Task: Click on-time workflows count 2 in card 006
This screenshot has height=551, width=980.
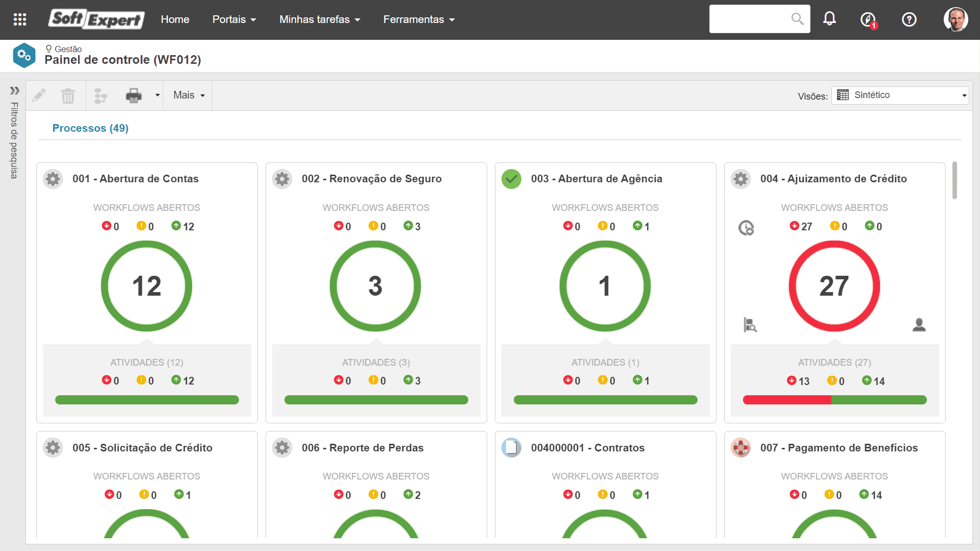Action: (412, 495)
